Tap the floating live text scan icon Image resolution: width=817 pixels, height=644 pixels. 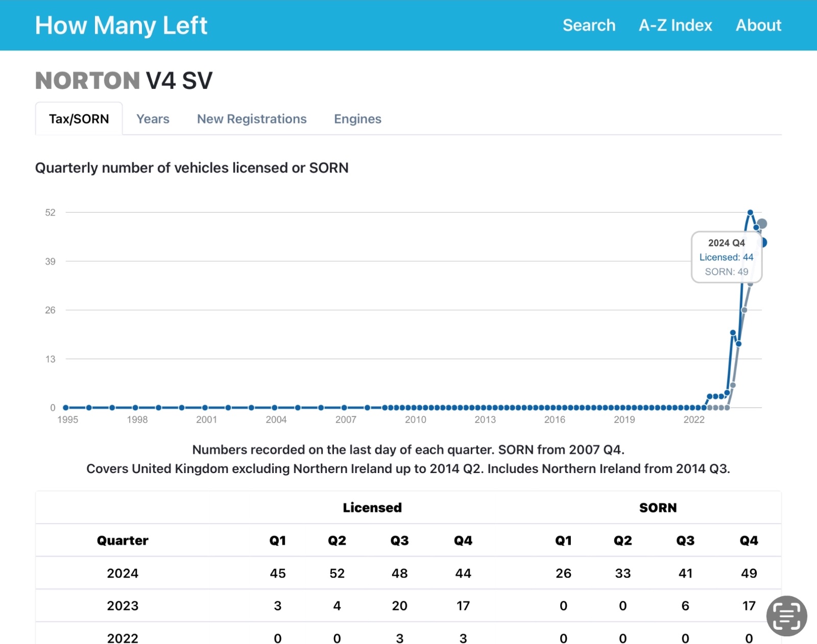[786, 615]
